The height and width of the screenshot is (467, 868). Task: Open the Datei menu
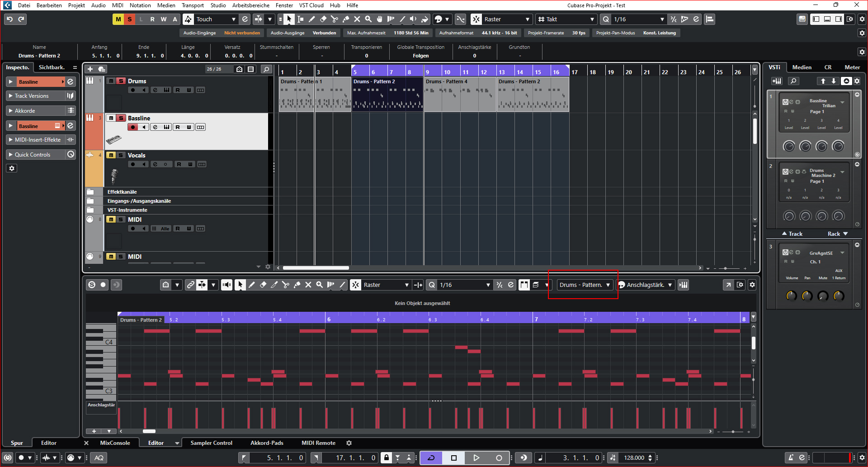coord(24,5)
